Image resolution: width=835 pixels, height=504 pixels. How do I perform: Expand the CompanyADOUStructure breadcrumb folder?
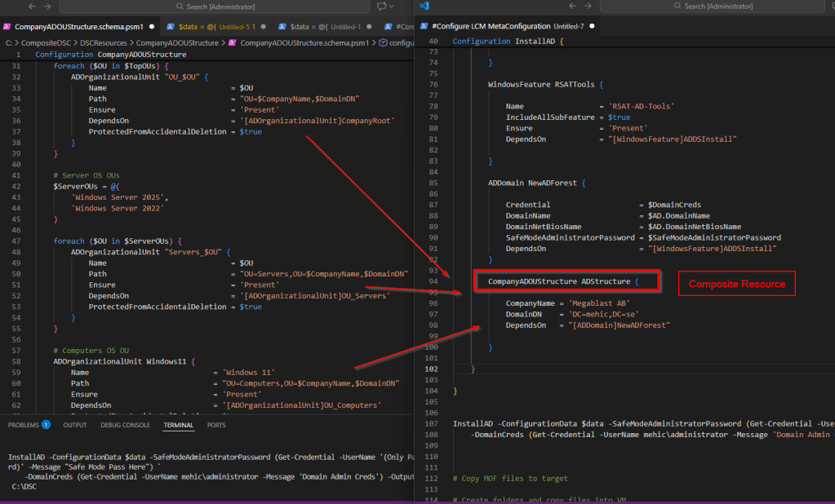(177, 42)
